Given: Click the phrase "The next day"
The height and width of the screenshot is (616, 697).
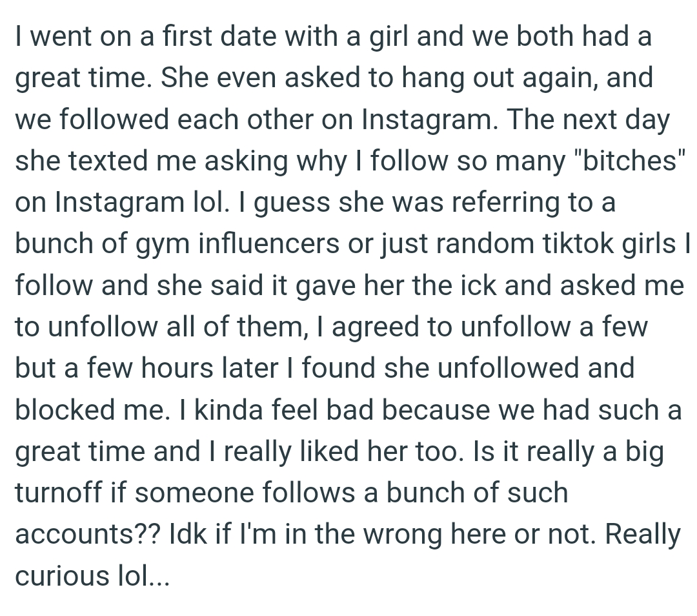Looking at the screenshot, I should pyautogui.click(x=588, y=119).
